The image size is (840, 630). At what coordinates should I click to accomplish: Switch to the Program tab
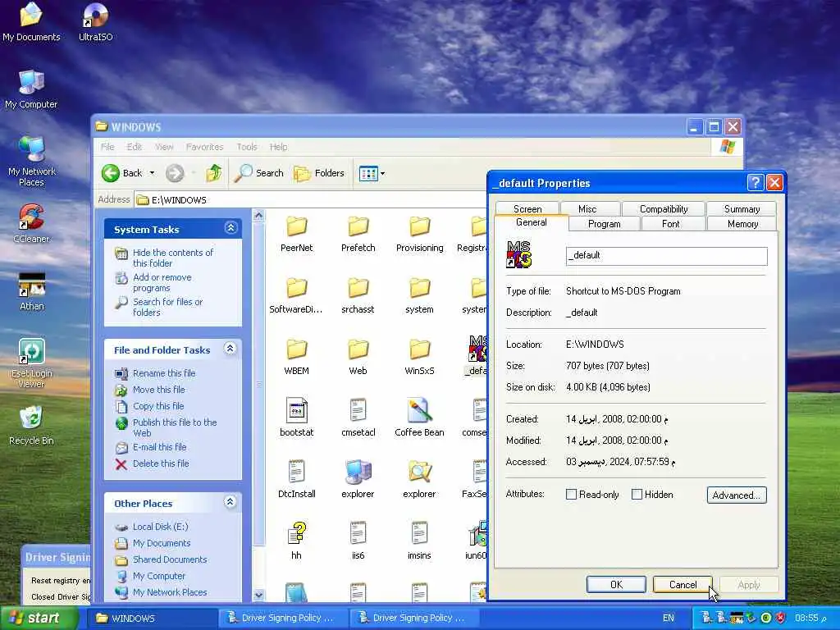pos(605,224)
